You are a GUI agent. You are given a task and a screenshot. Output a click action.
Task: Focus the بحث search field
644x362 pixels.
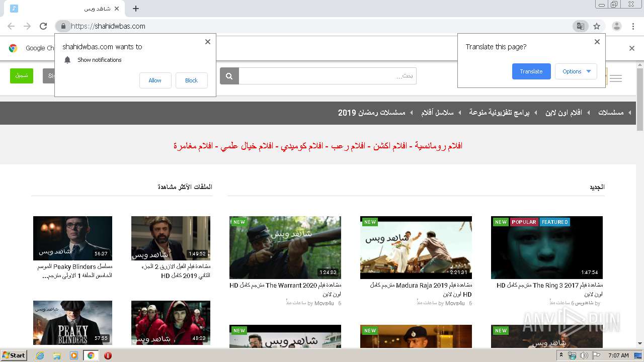click(328, 76)
